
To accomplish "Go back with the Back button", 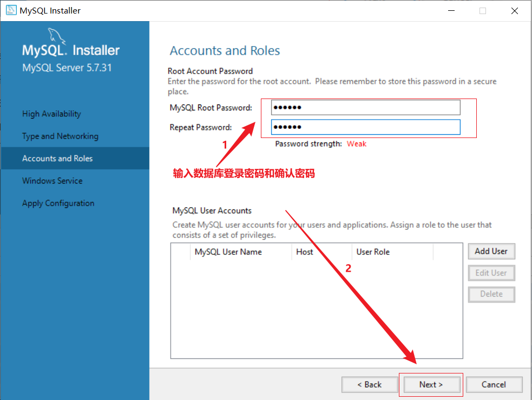I will pos(370,384).
